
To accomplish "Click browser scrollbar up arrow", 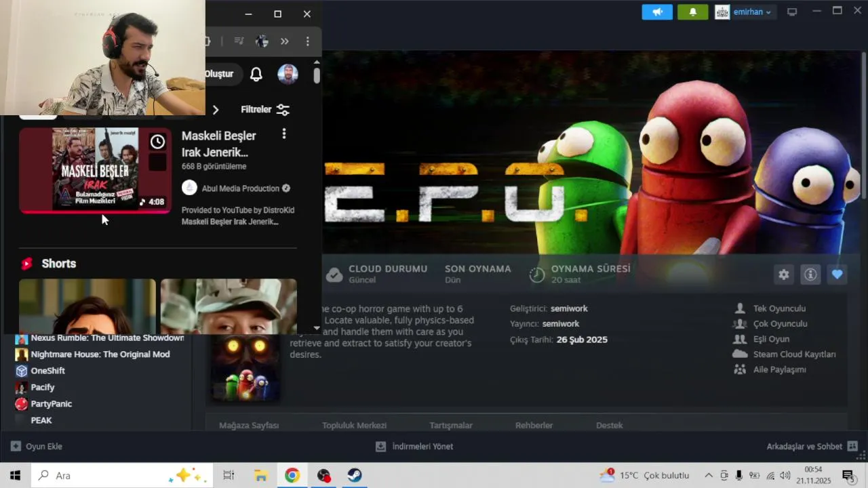I will click(317, 62).
